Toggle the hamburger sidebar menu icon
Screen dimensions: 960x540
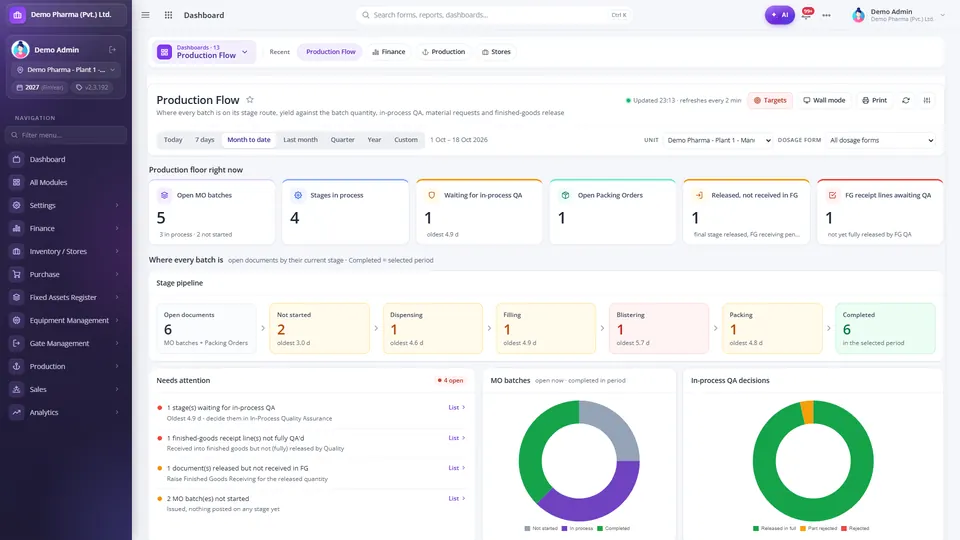(x=145, y=15)
